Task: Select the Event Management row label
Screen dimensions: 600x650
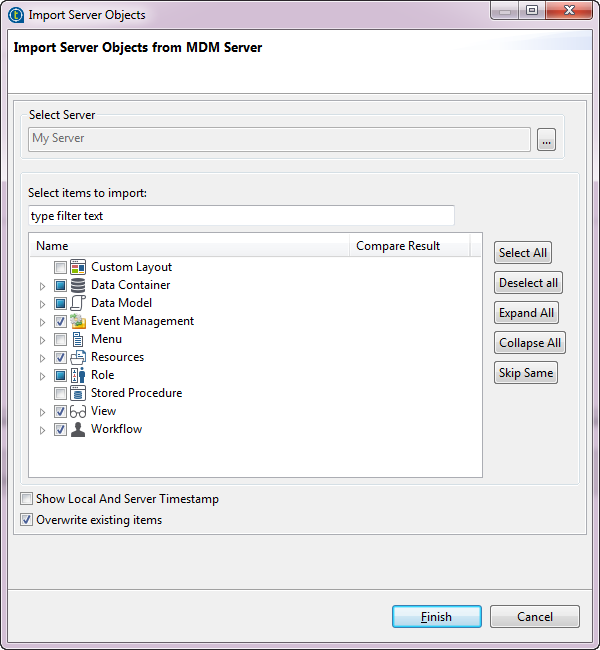Action: pos(142,321)
